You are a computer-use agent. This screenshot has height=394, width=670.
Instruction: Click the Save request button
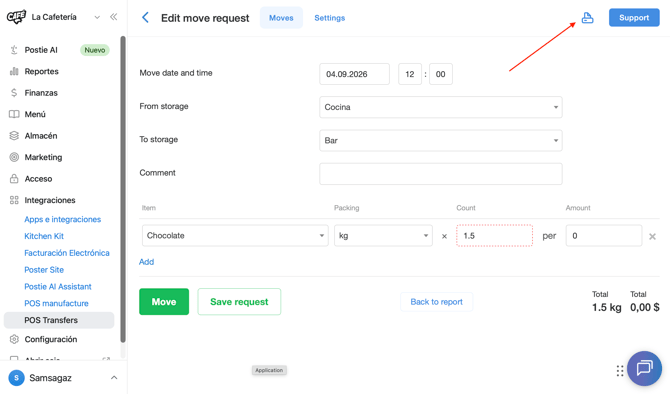click(239, 302)
